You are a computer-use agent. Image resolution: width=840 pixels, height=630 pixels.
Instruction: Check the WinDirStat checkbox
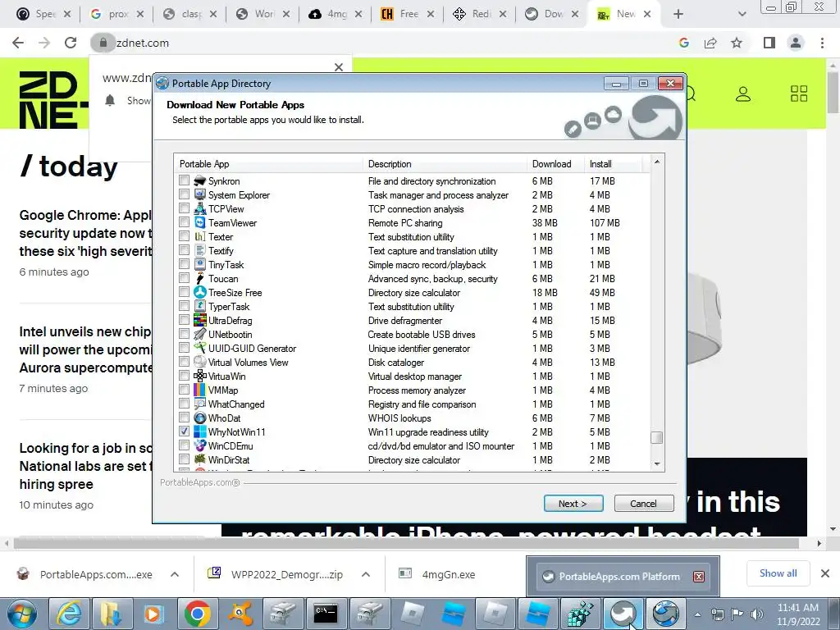coord(185,459)
